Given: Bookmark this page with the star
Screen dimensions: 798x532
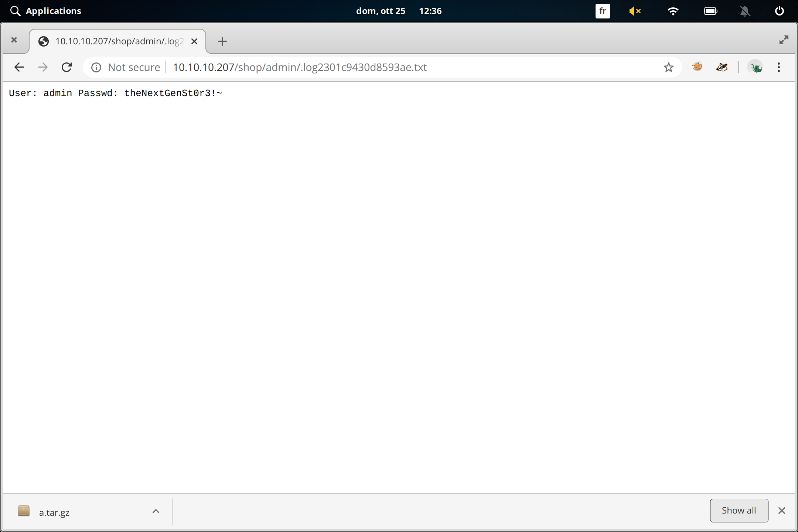Looking at the screenshot, I should (668, 67).
